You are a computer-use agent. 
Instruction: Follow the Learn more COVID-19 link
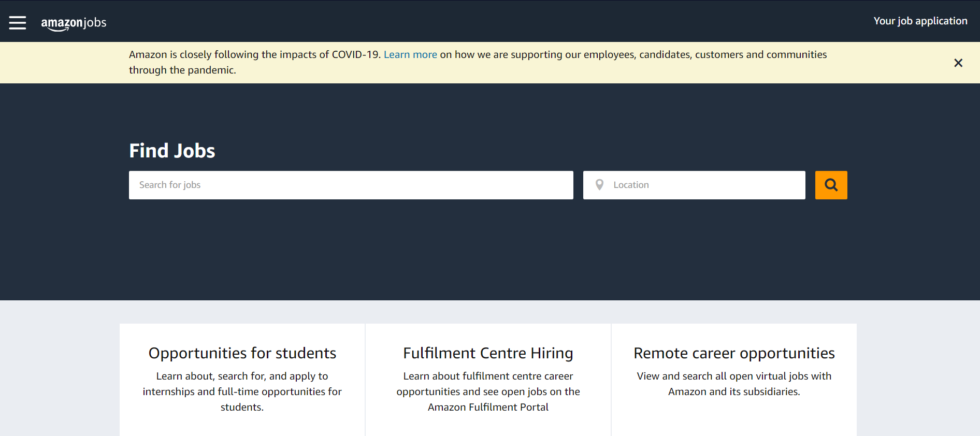410,54
